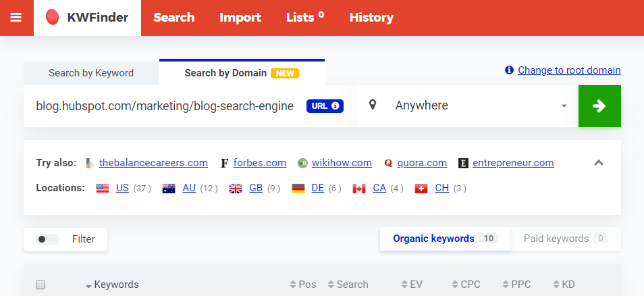Click the Canada flag icon
This screenshot has height=296, width=644.
tap(359, 189)
